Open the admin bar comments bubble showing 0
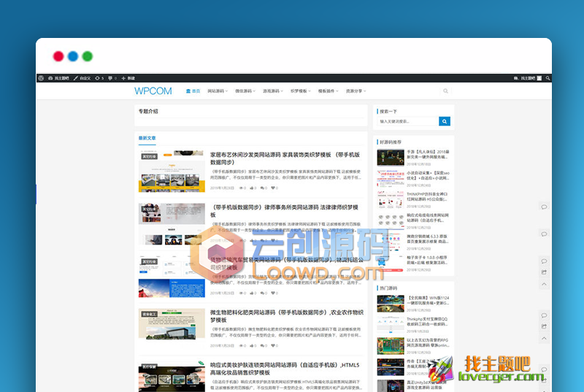The width and height of the screenshot is (584, 392). pyautogui.click(x=112, y=78)
